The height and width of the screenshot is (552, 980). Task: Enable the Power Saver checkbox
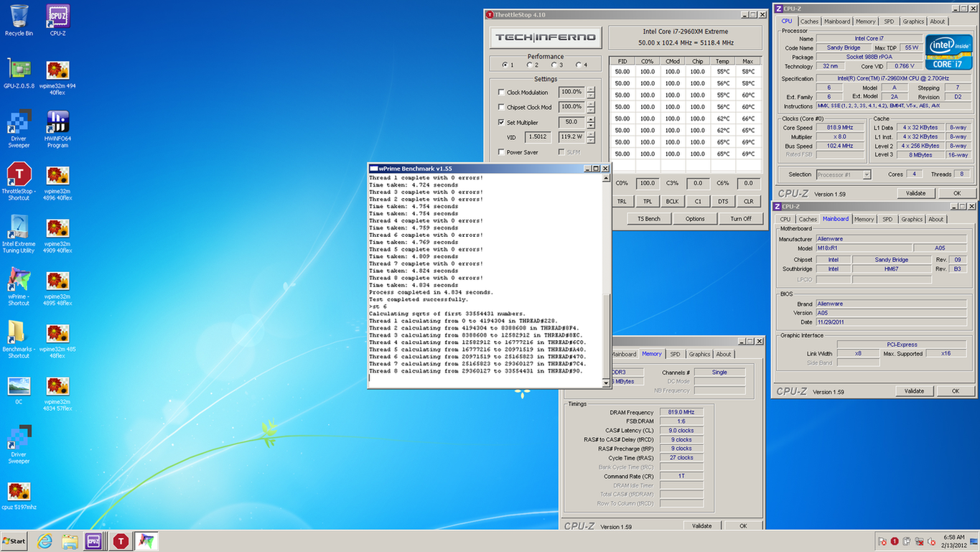[x=501, y=152]
